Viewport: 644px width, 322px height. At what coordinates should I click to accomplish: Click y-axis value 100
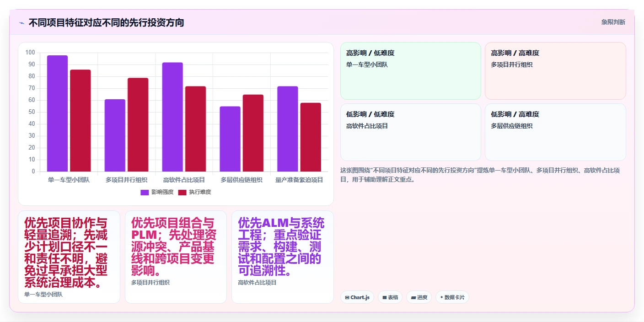[30, 53]
